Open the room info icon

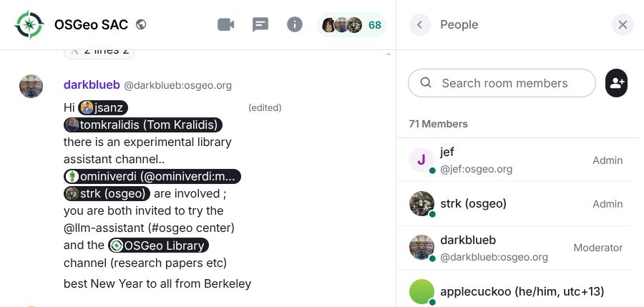295,25
